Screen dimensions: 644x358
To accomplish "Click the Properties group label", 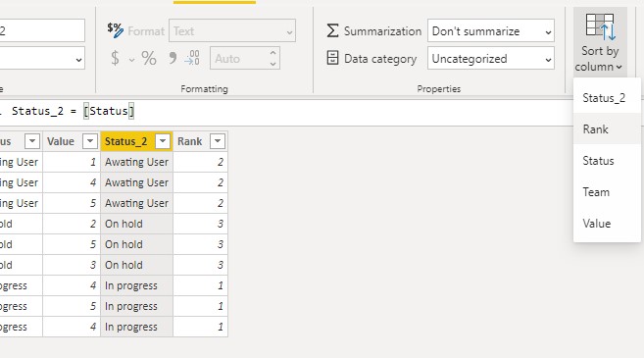I will click(x=438, y=89).
